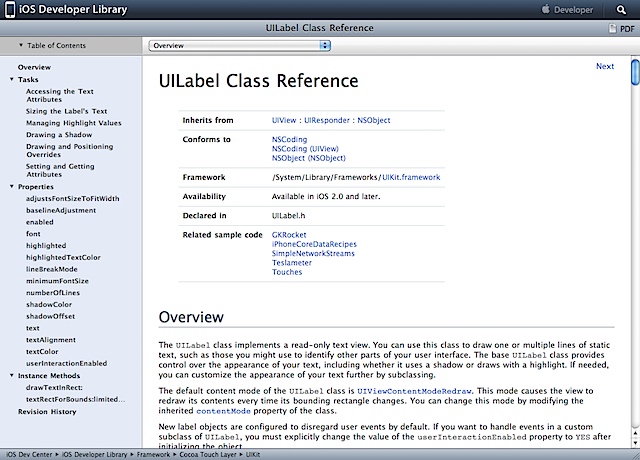The width and height of the screenshot is (640, 460).
Task: Click the iOS Developer Library device icon
Action: (x=11, y=10)
